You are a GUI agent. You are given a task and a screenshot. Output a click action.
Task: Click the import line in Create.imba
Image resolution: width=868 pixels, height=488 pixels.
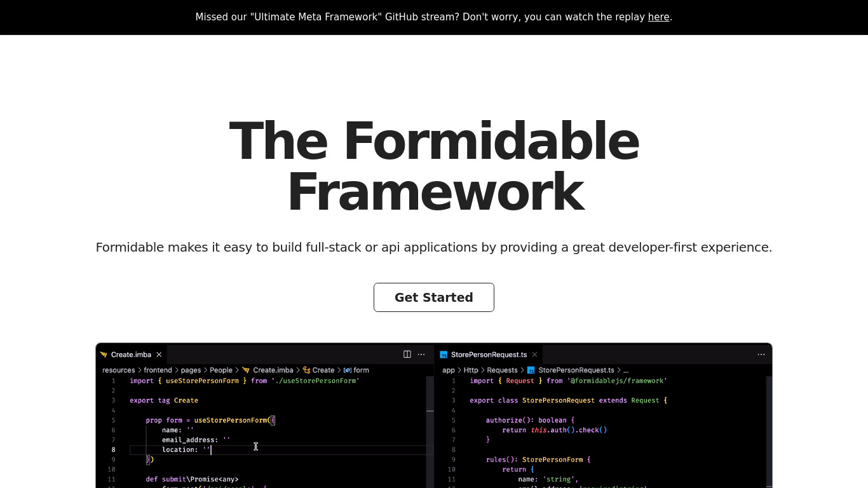245,381
